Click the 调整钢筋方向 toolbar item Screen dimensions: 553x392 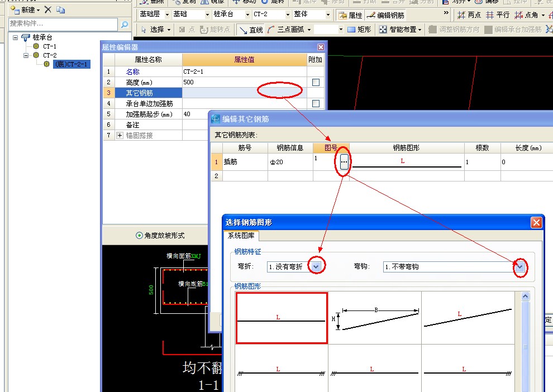tap(454, 30)
